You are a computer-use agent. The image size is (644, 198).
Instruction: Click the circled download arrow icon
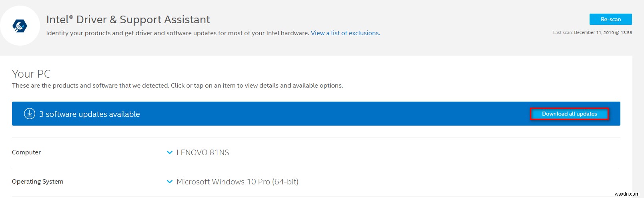(30, 114)
